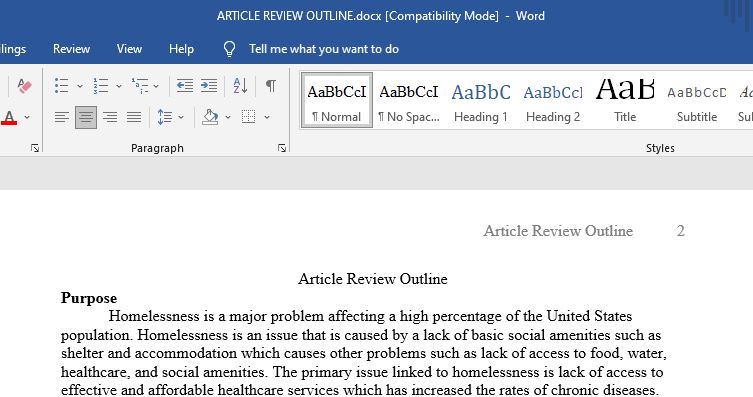Clear all formatting with eraser icon
The image size is (753, 397).
(x=24, y=86)
